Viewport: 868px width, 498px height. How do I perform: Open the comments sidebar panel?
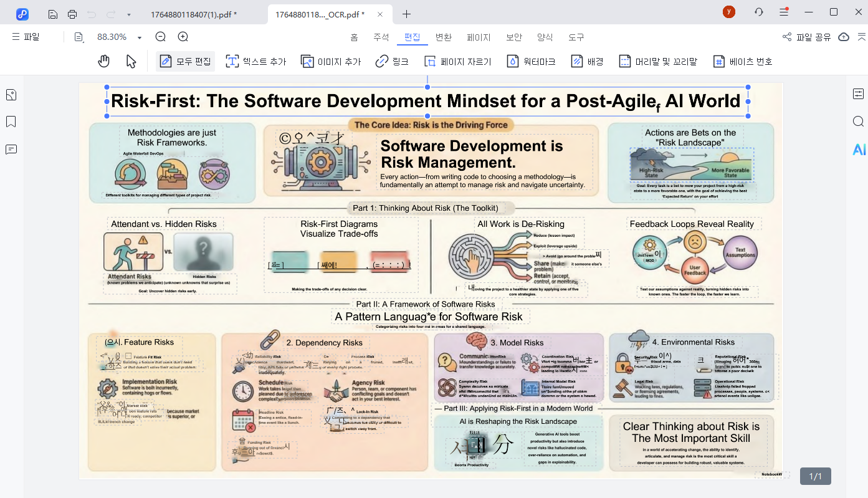click(11, 149)
